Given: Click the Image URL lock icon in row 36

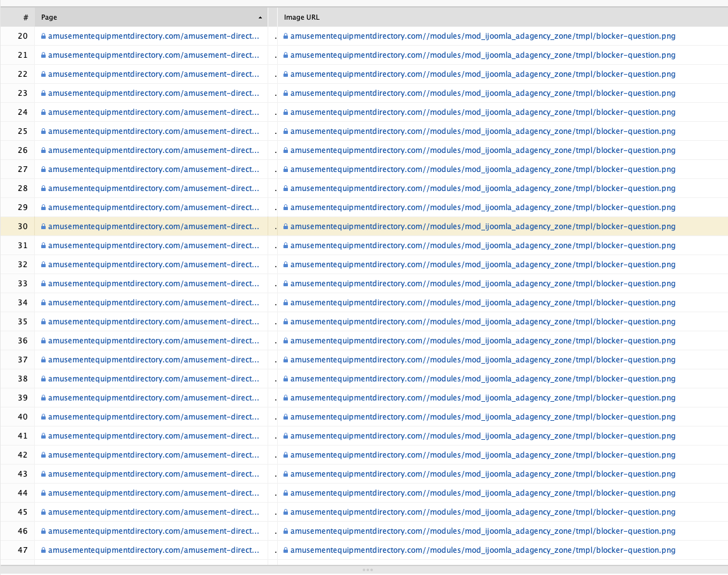Looking at the screenshot, I should (285, 341).
